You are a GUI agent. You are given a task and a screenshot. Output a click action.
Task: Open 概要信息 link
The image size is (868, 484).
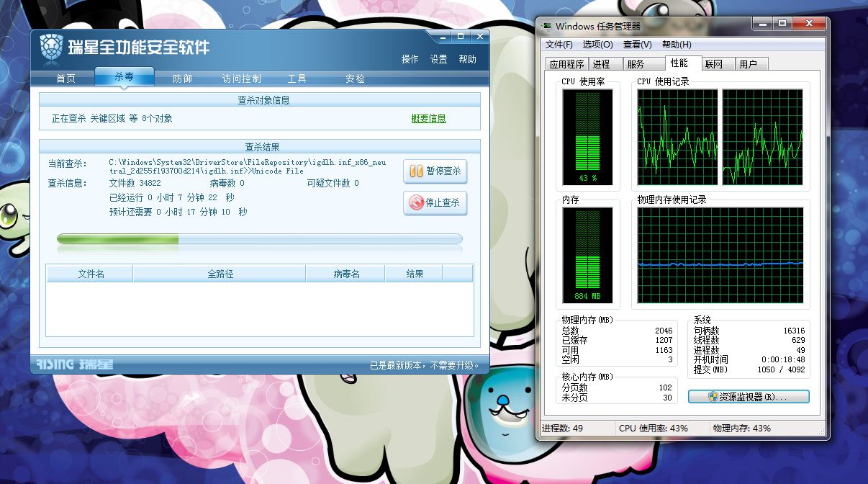pos(428,118)
